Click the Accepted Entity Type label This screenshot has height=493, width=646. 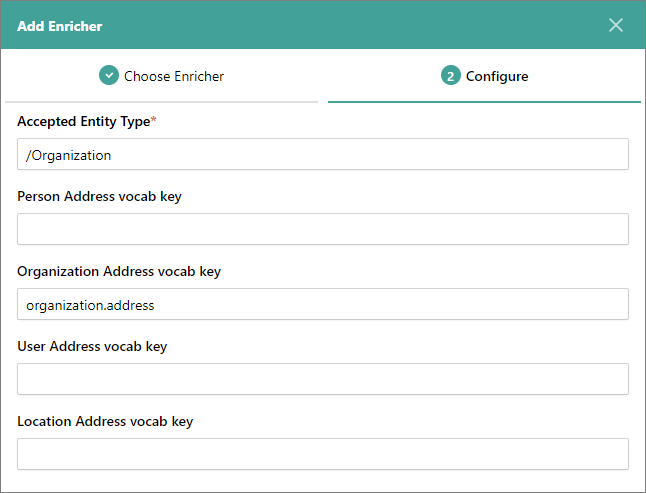(x=83, y=121)
